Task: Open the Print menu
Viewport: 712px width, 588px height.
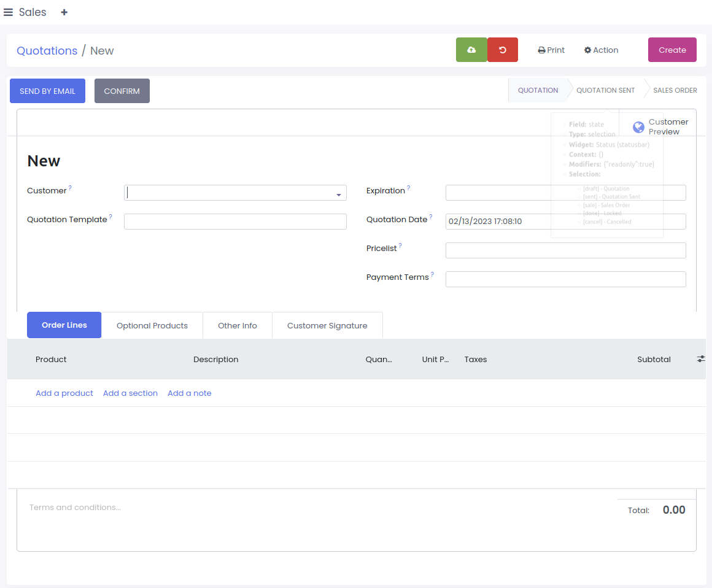Action: coord(551,50)
